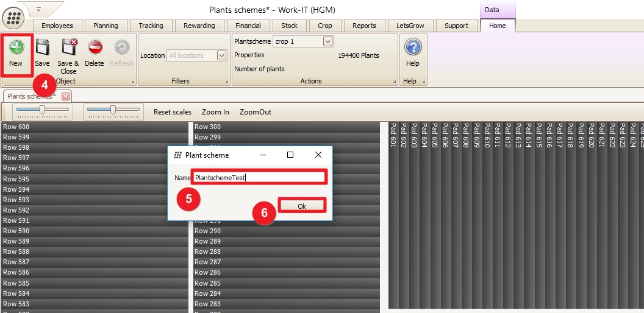Viewport: 644px width, 313px height.
Task: Click the Save floppy disk icon
Action: click(42, 47)
